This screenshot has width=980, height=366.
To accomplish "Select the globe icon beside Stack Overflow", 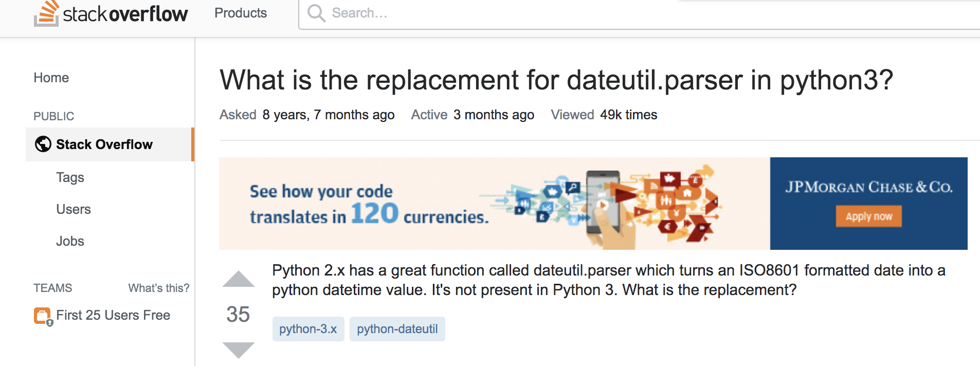I will click(x=43, y=144).
